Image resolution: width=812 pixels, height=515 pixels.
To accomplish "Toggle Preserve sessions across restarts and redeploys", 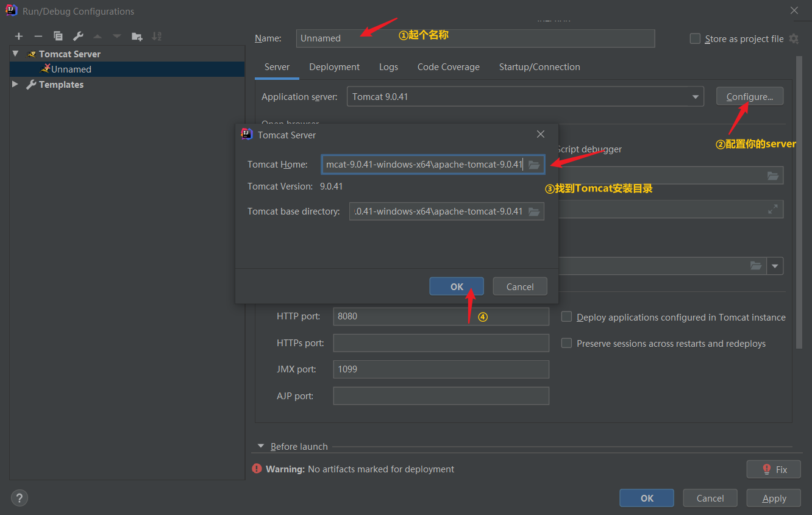I will coord(566,343).
